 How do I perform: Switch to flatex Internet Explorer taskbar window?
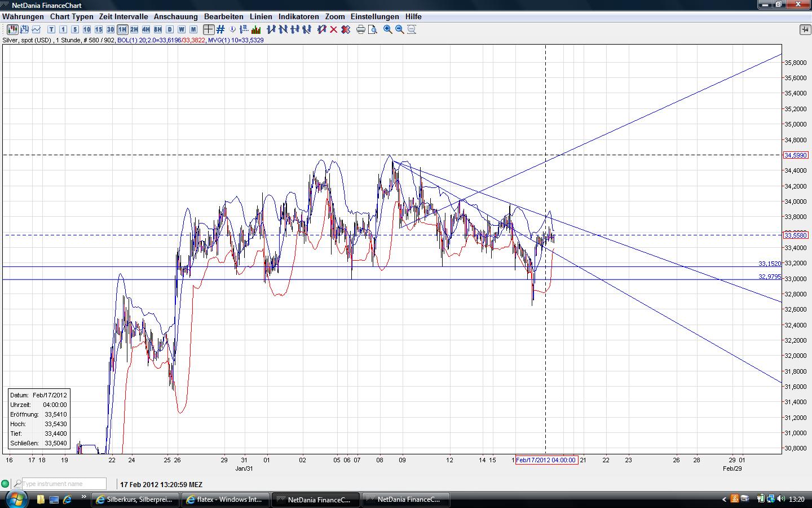tap(224, 500)
